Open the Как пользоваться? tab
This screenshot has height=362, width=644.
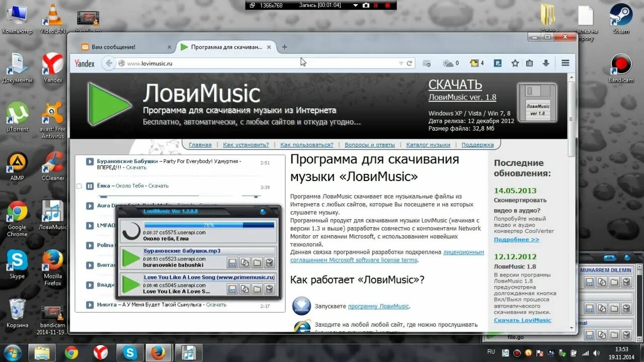pos(307,145)
